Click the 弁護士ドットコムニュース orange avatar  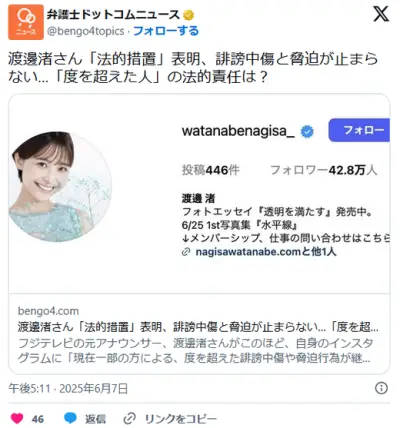click(26, 22)
